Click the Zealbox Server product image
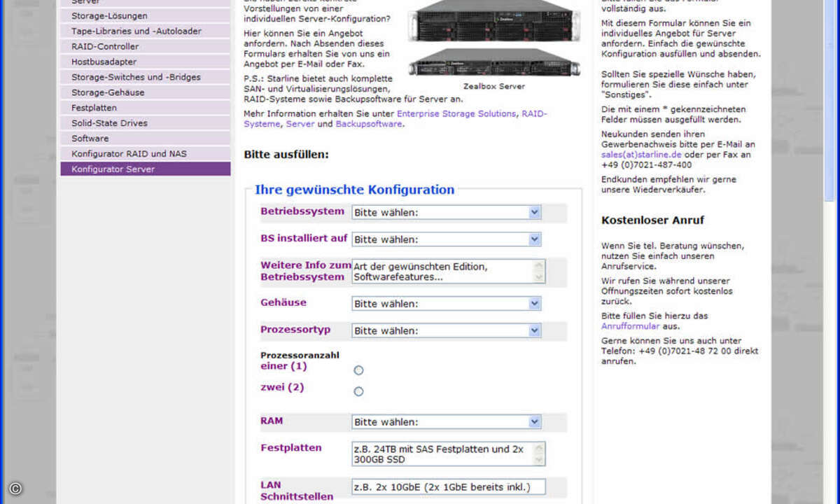This screenshot has width=840, height=504. (493, 38)
